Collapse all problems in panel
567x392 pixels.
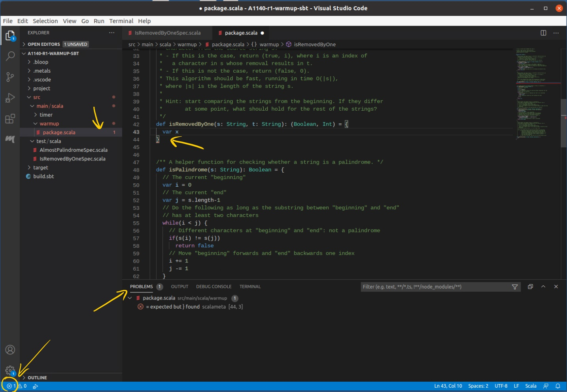coord(530,286)
